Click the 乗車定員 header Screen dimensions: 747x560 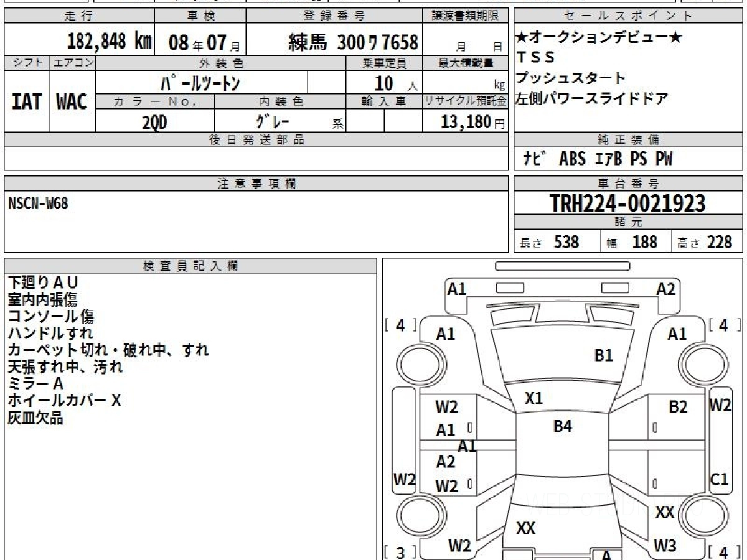click(x=384, y=63)
